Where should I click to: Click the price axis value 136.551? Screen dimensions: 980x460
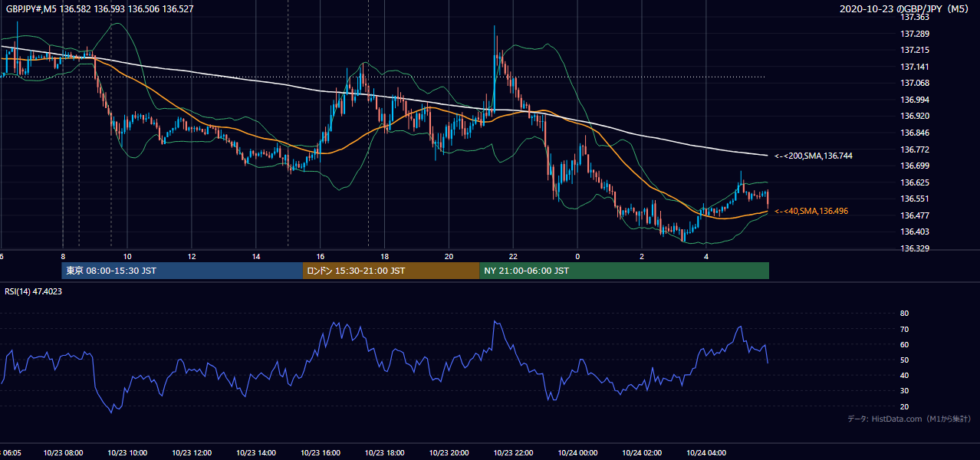tap(915, 199)
